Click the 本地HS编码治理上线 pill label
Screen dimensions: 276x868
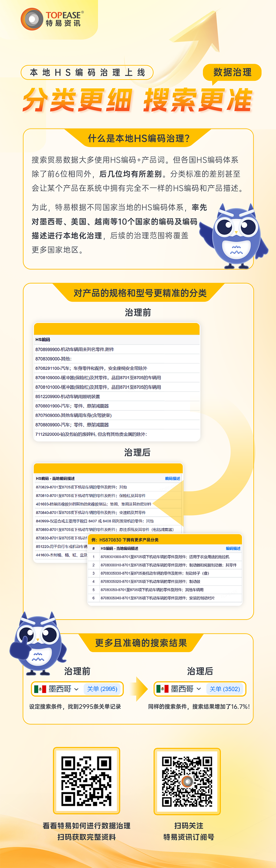(x=87, y=72)
